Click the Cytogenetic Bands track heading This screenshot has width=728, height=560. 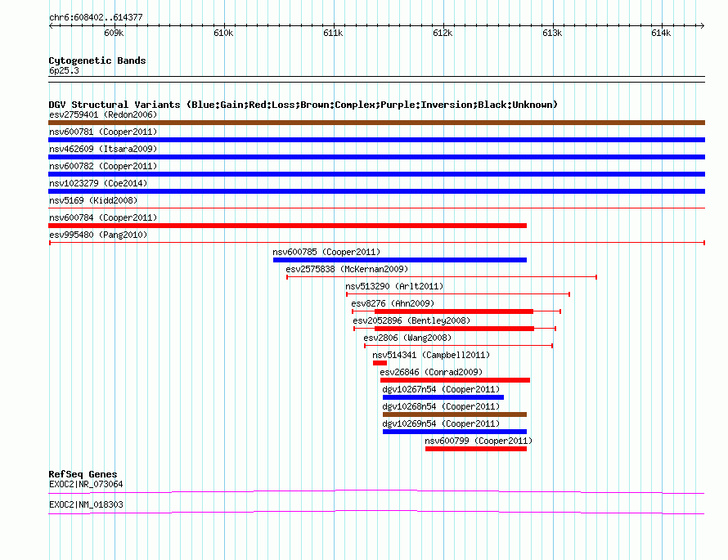97,60
